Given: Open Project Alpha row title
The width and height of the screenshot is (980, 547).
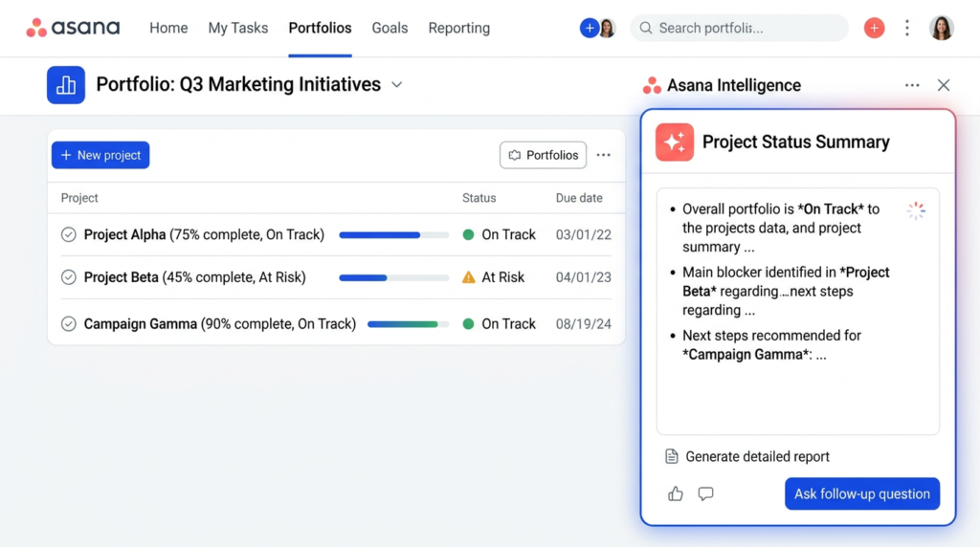Looking at the screenshot, I should pos(205,235).
